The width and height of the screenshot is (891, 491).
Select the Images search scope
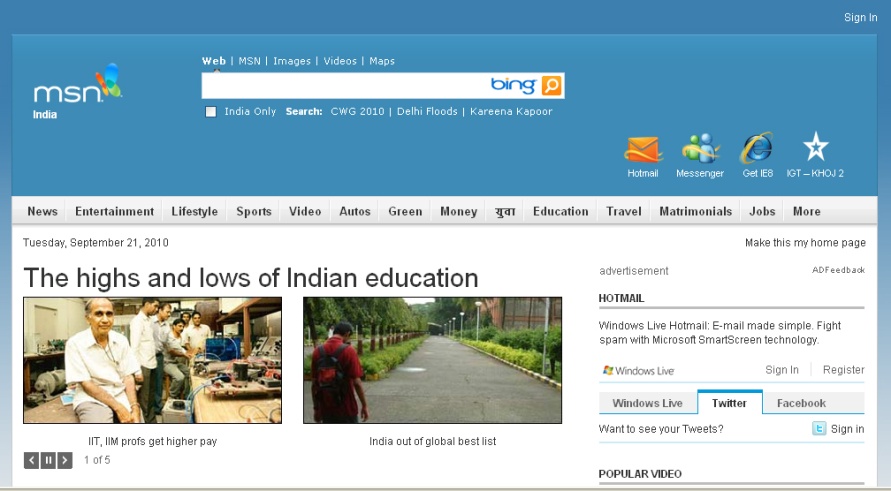click(x=292, y=61)
